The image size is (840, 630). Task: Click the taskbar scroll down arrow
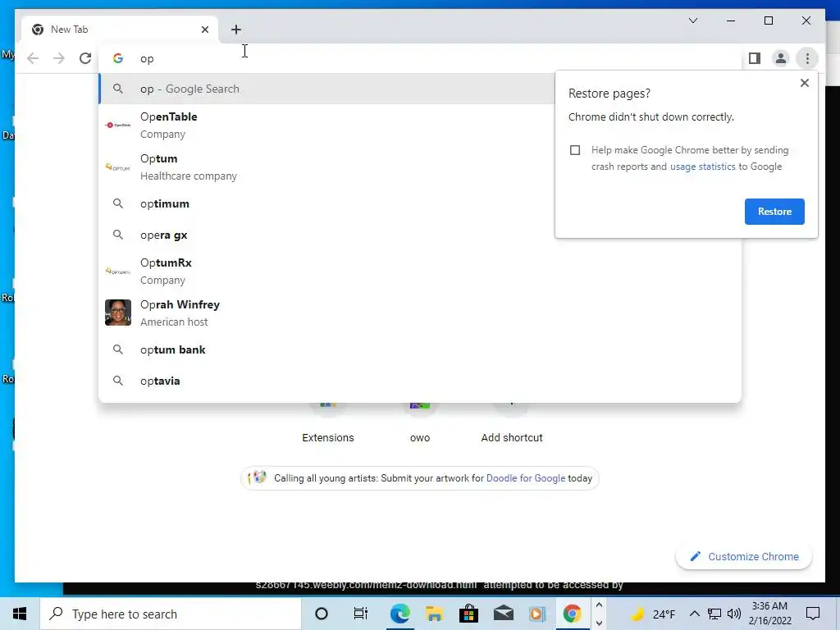click(x=599, y=623)
